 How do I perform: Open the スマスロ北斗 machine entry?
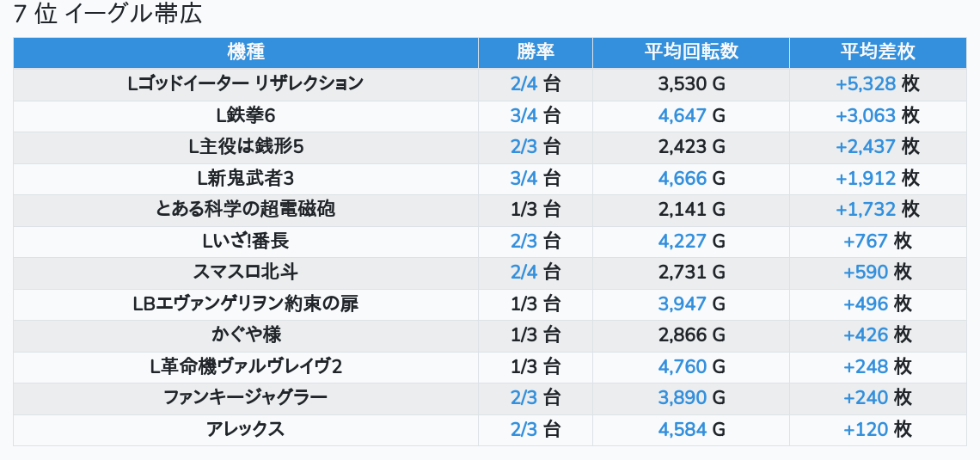click(246, 273)
